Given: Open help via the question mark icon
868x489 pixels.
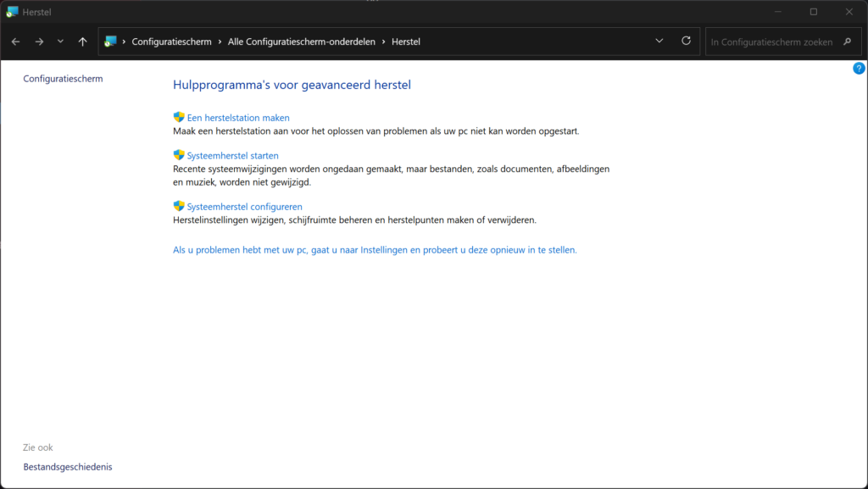Looking at the screenshot, I should click(x=857, y=68).
